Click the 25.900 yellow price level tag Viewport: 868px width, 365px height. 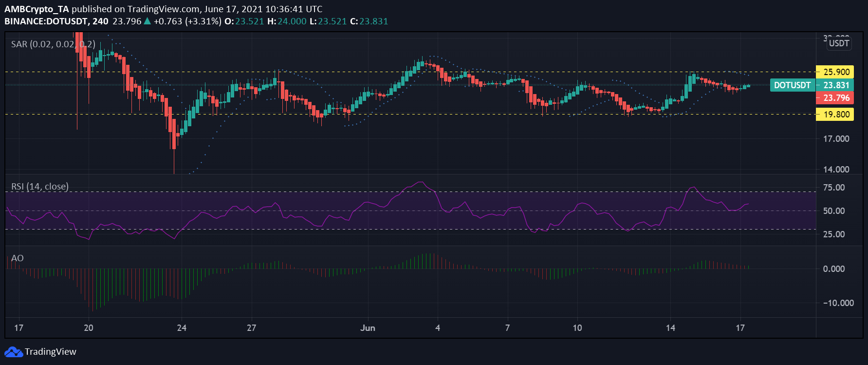pyautogui.click(x=834, y=72)
